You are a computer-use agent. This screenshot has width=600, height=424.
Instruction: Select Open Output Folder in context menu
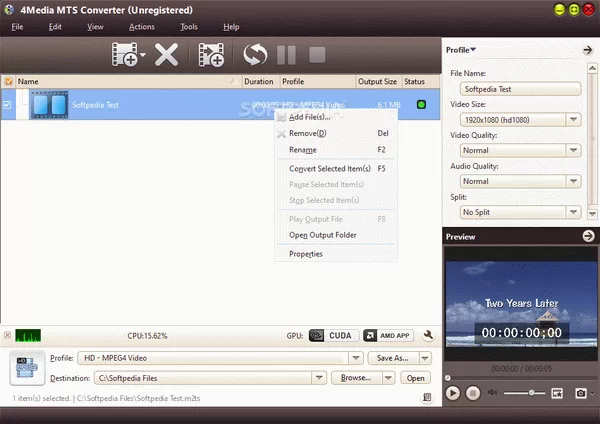(336, 235)
